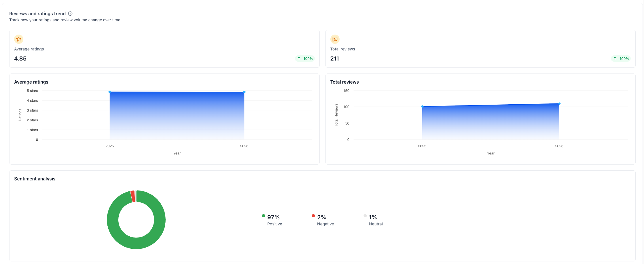Click the 2026 label under Total reviews chart
The image size is (644, 264).
[x=559, y=146]
